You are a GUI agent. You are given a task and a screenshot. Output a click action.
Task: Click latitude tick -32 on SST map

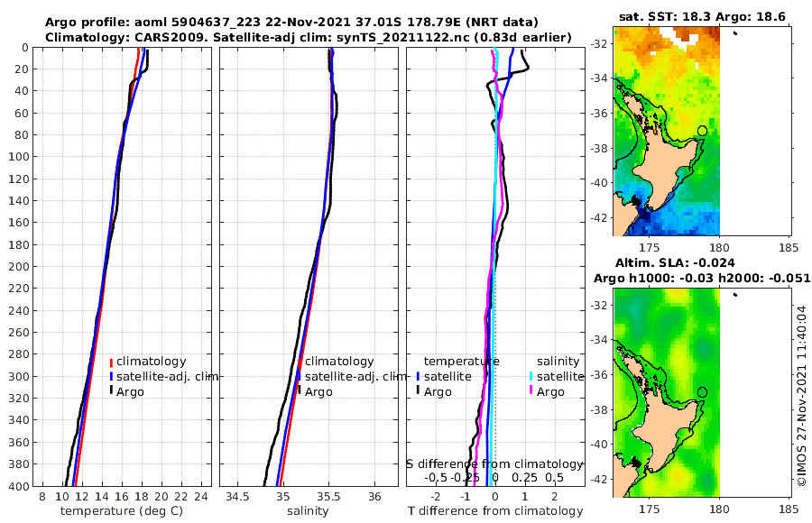click(x=599, y=43)
